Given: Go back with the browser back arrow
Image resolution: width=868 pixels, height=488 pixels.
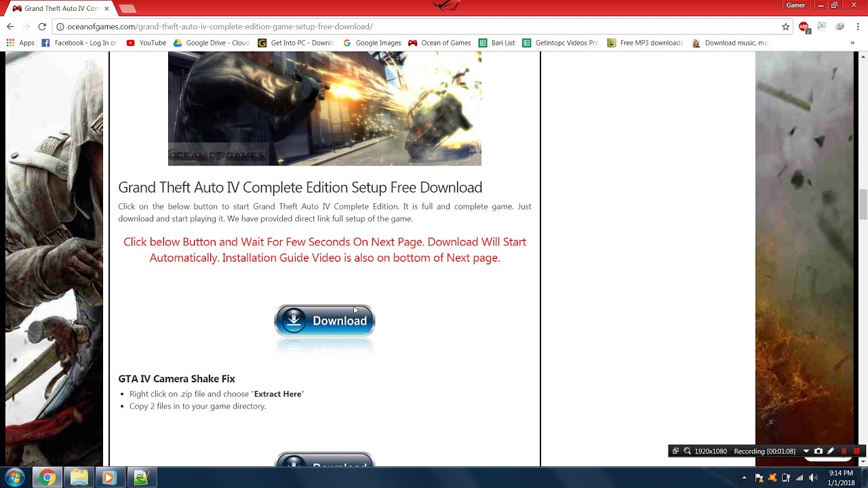Looking at the screenshot, I should (x=10, y=26).
